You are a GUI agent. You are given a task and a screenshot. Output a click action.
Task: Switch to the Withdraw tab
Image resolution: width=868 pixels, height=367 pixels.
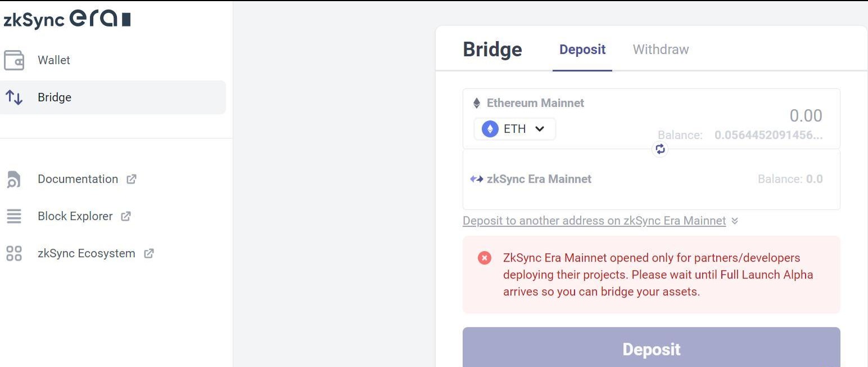(661, 50)
